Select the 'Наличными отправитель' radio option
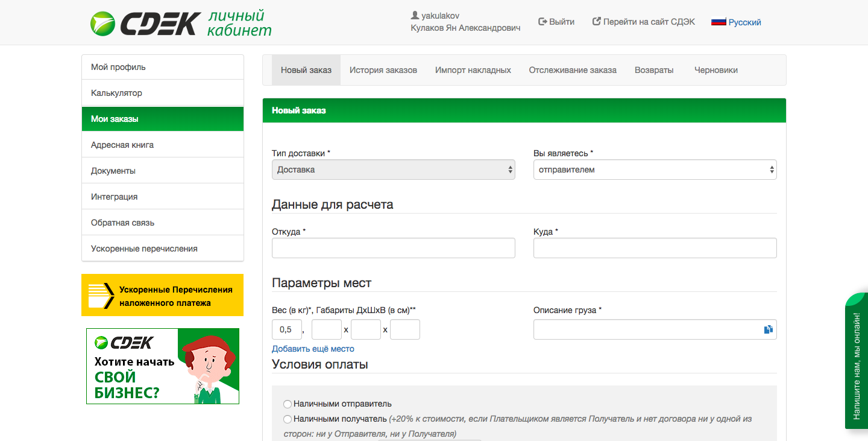This screenshot has height=441, width=868. pos(288,404)
